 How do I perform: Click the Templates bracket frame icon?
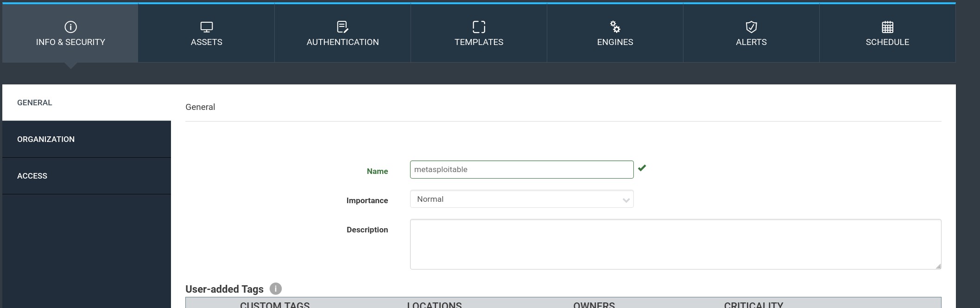point(479,27)
